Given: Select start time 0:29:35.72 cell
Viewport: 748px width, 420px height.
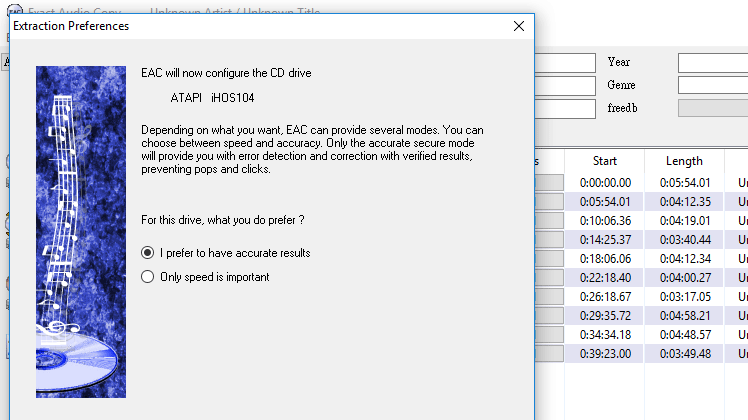Looking at the screenshot, I should coord(605,316).
